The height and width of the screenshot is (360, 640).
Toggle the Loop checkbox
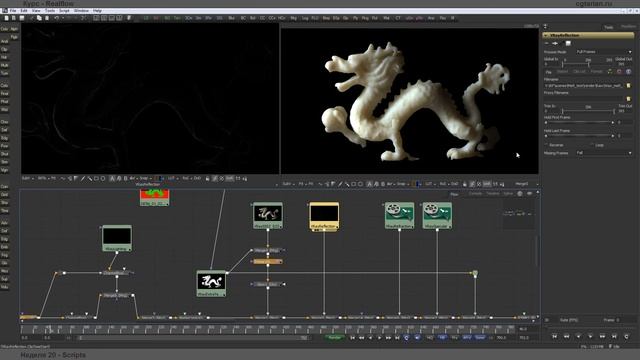[x=592, y=145]
